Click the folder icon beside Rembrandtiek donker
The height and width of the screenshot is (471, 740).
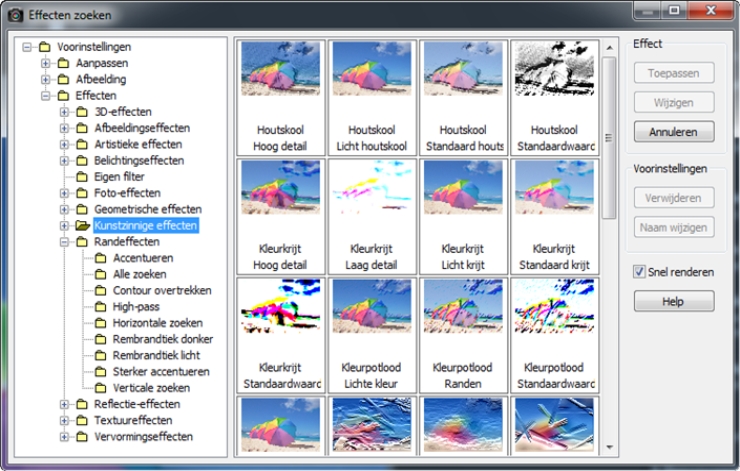pyautogui.click(x=101, y=339)
